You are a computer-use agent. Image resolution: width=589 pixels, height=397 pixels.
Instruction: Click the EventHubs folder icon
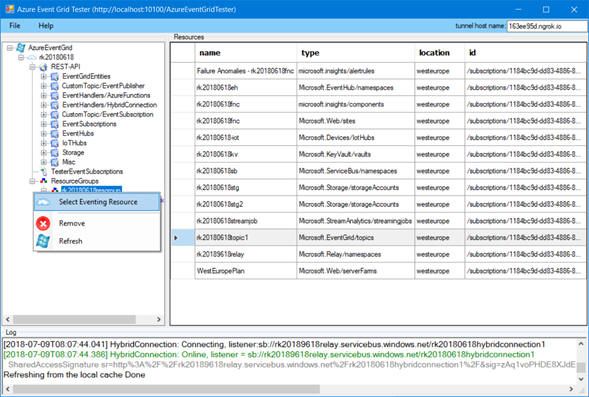tap(54, 134)
